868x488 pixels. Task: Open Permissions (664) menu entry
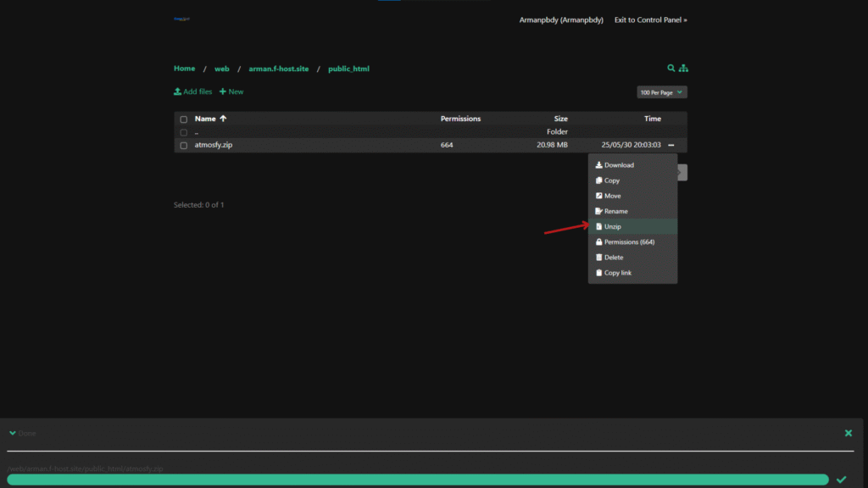628,242
